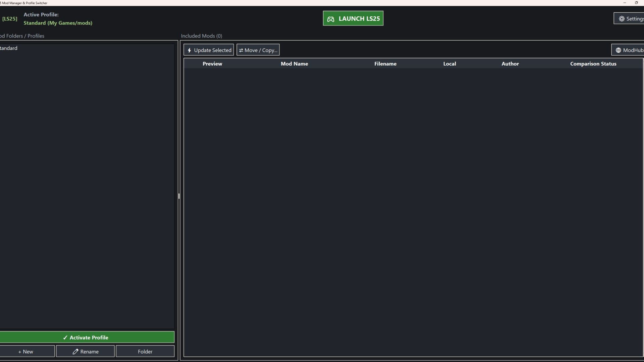
Task: Click the Update Selected button
Action: [x=209, y=50]
